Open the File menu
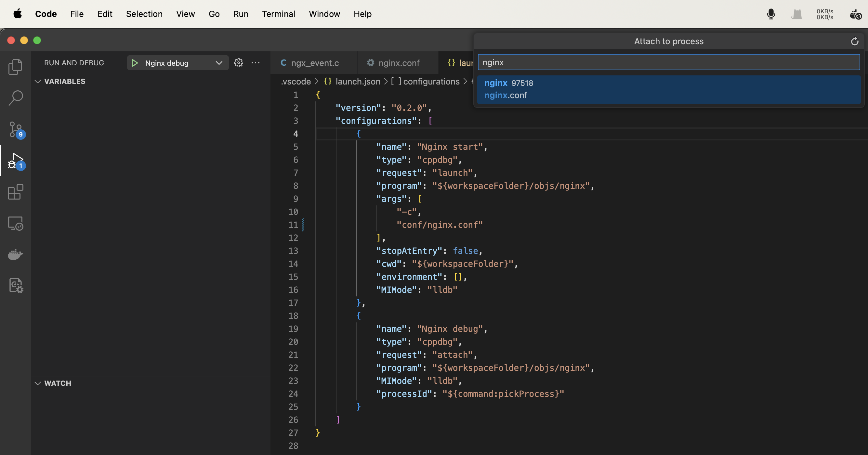Viewport: 868px width, 455px height. 77,14
